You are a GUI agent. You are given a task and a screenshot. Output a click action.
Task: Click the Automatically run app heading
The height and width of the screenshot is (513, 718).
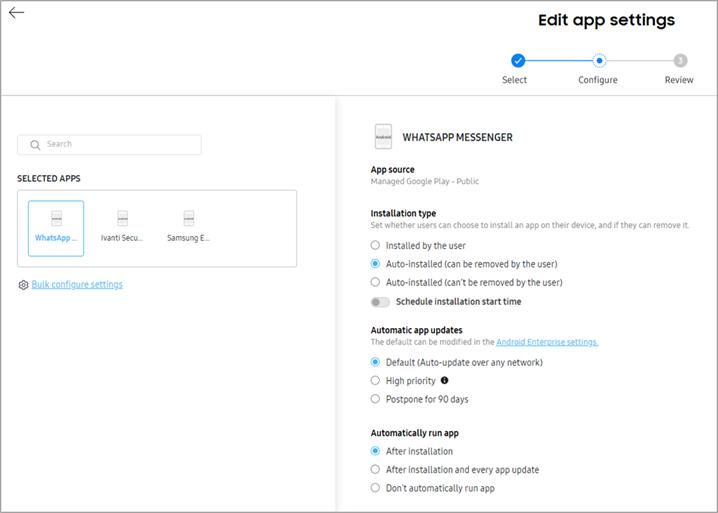(414, 433)
